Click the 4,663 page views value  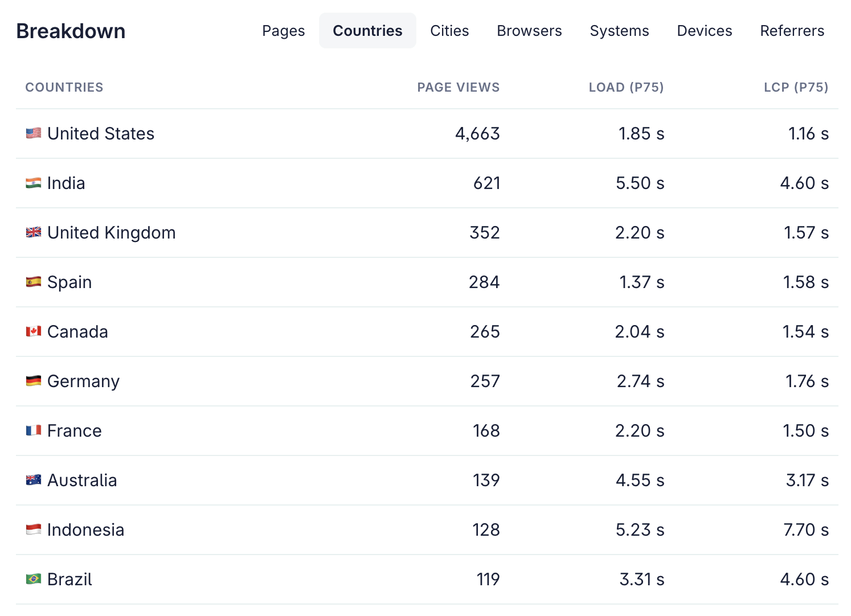[477, 133]
